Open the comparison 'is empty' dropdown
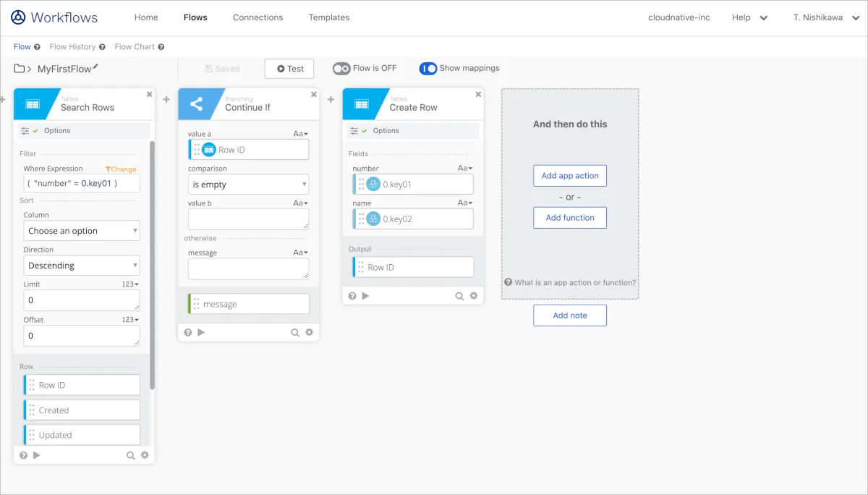The height and width of the screenshot is (495, 868). [248, 185]
